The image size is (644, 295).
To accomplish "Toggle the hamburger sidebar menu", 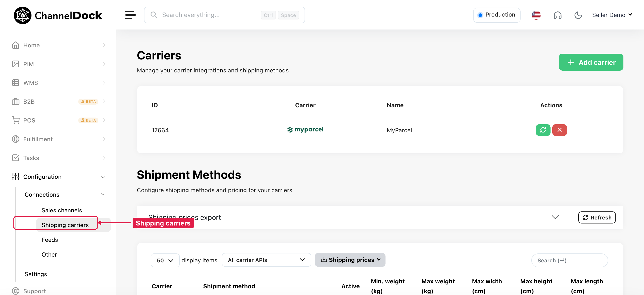I will 131,15.
